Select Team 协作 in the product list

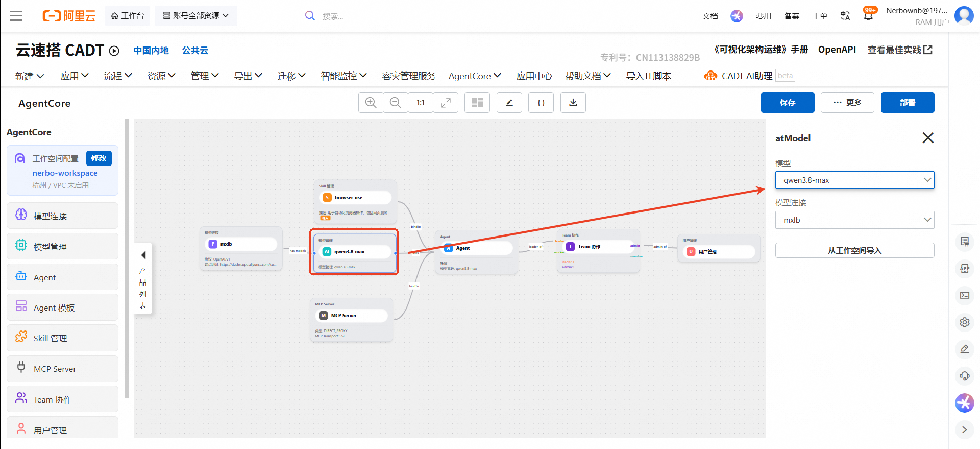pyautogui.click(x=62, y=399)
